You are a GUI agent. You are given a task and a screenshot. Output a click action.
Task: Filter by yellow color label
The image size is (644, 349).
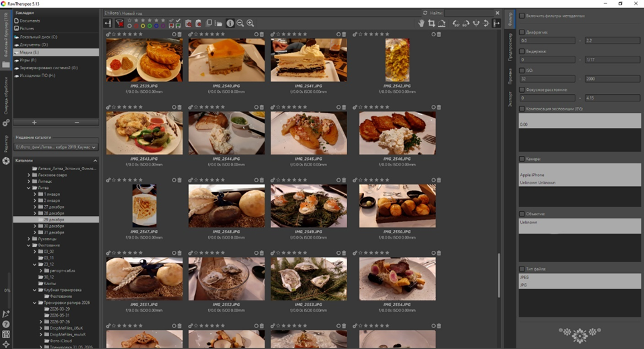click(x=143, y=26)
